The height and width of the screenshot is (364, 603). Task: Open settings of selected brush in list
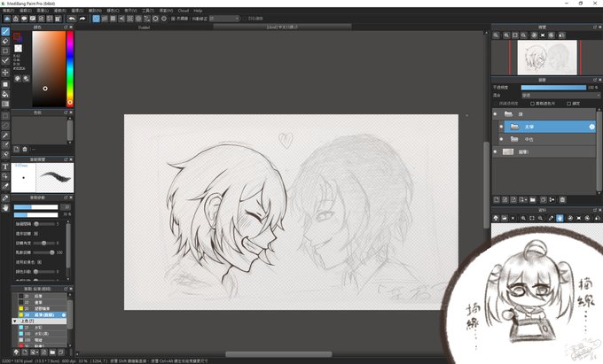(64, 315)
